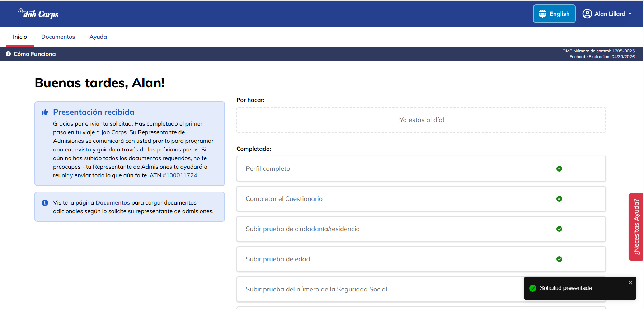
Task: Click the OMB Número de control text
Action: click(598, 51)
